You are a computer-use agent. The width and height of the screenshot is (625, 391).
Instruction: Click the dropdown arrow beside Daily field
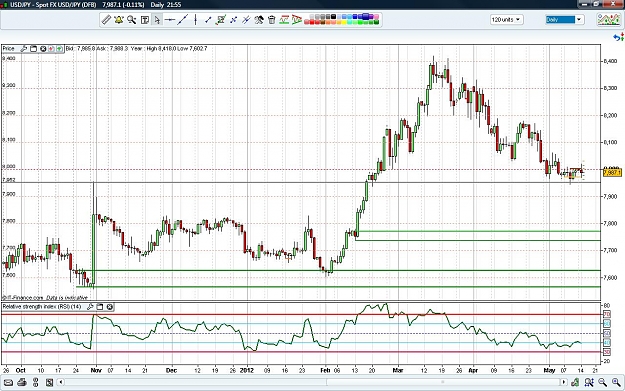[x=579, y=20]
